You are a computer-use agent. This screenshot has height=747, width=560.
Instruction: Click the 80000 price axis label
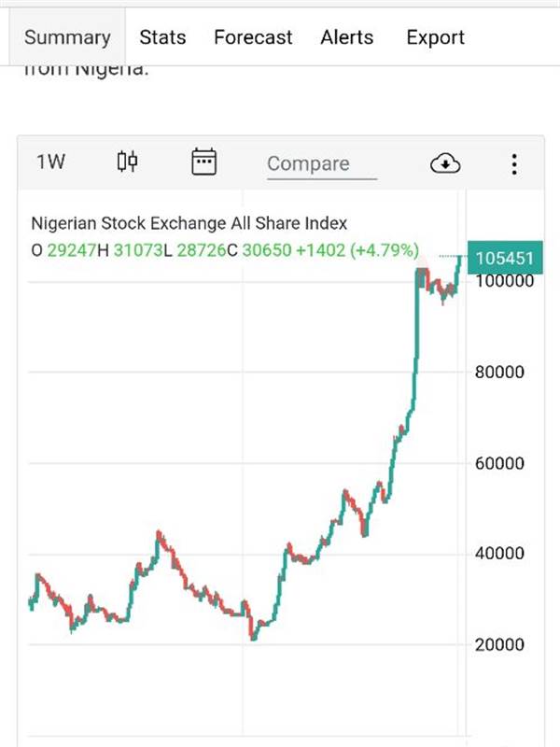pos(499,372)
